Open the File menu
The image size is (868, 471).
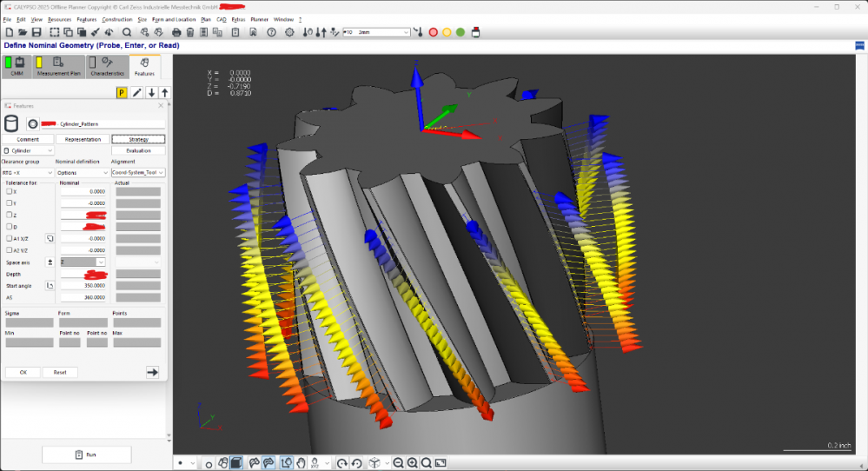[x=7, y=19]
